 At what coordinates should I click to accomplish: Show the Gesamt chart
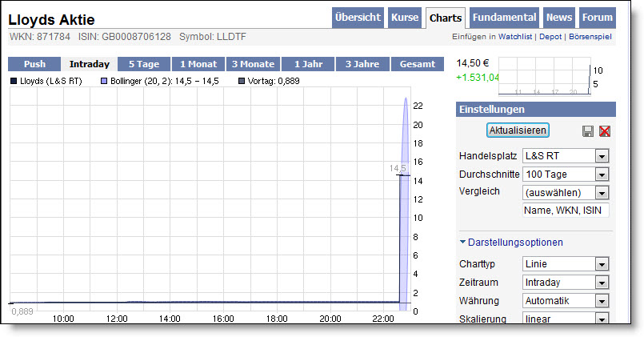click(418, 64)
